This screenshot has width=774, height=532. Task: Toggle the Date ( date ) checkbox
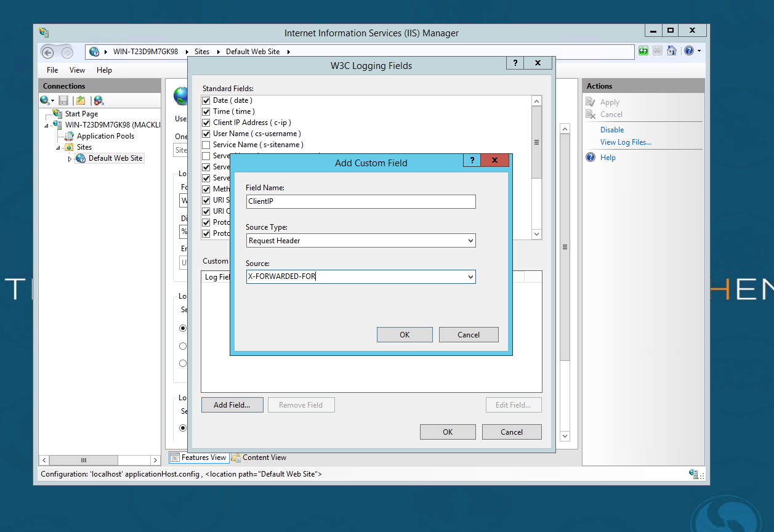(206, 100)
